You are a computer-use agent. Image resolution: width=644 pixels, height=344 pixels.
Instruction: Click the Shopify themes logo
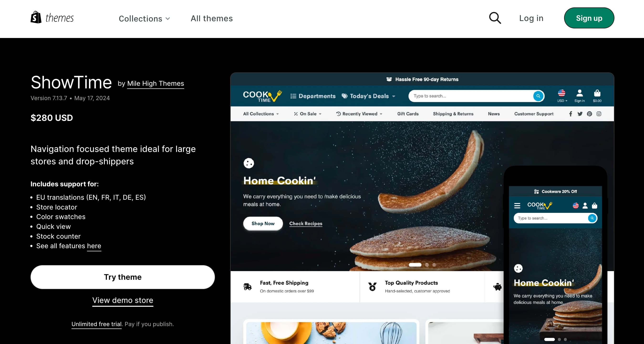52,17
